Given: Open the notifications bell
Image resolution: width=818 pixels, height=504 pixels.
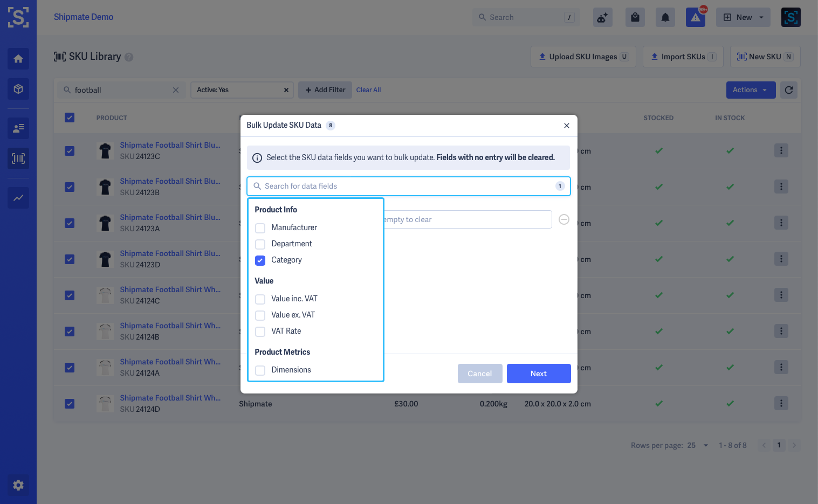Looking at the screenshot, I should click(665, 17).
